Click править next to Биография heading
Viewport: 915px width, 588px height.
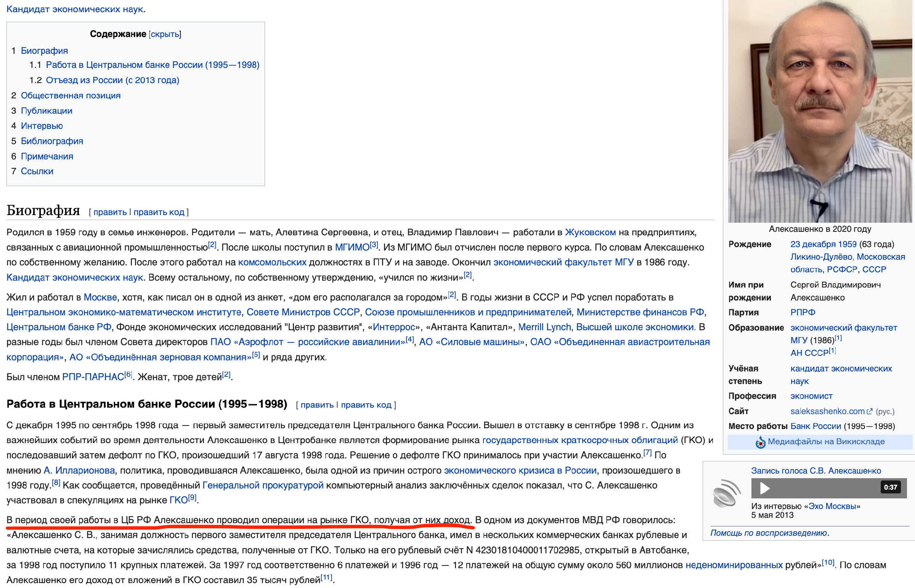coord(110,212)
